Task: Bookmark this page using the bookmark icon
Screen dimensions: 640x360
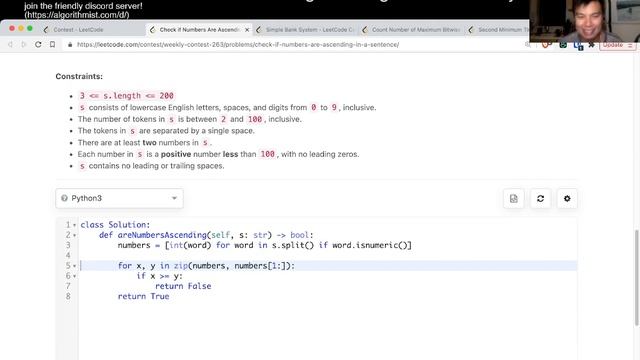Action: tap(52, 44)
